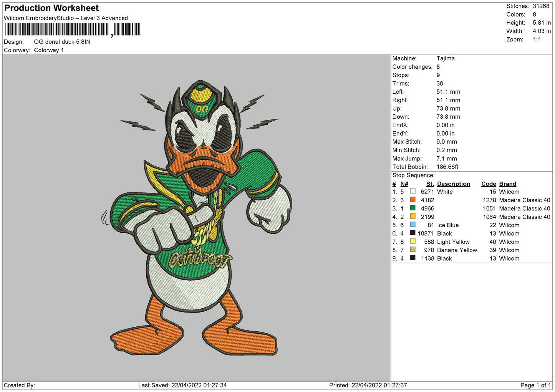Click the Total Bobbin value '186.66ft'

coord(447,167)
